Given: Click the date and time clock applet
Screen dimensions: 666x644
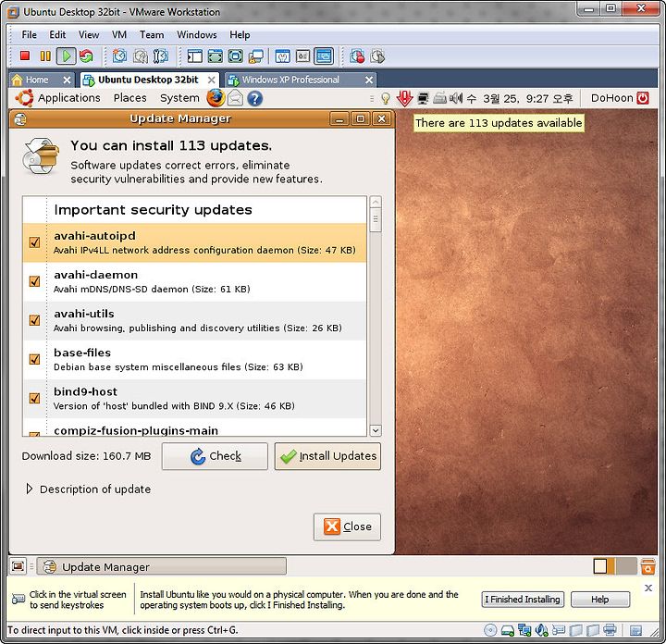Looking at the screenshot, I should [x=520, y=99].
